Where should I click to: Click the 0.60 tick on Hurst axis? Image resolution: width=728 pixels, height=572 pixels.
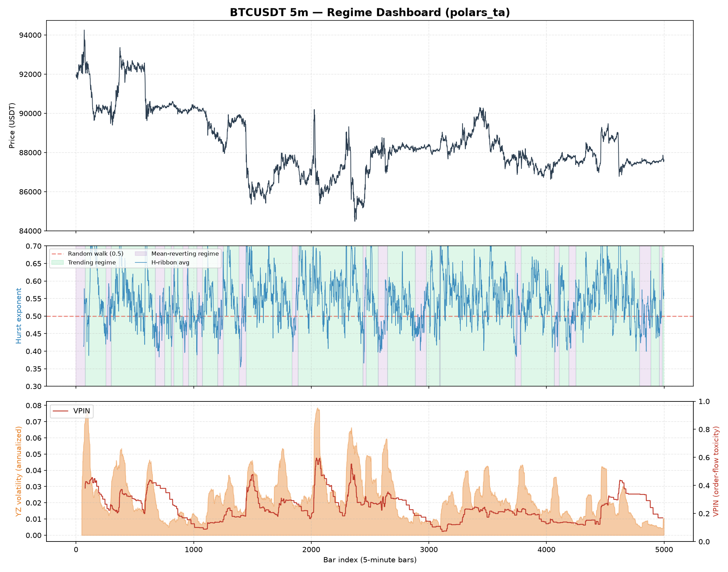pos(34,281)
